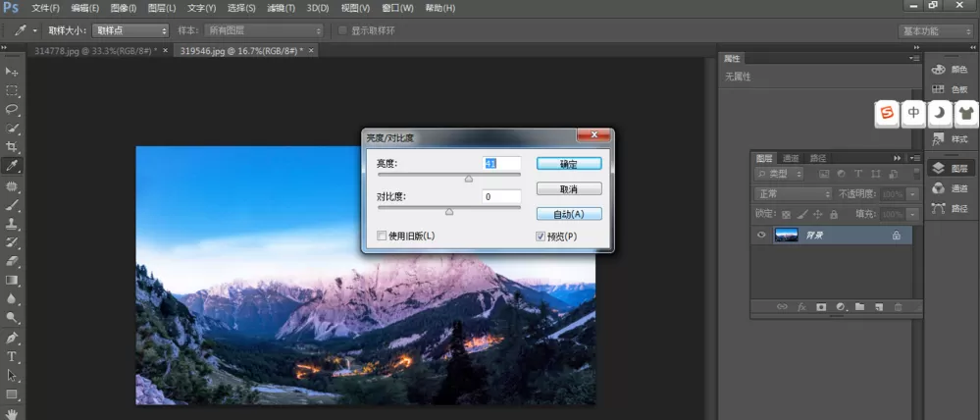Screen dimensions: 980x420
Task: Click the 对比度 slider handle
Action: [448, 212]
